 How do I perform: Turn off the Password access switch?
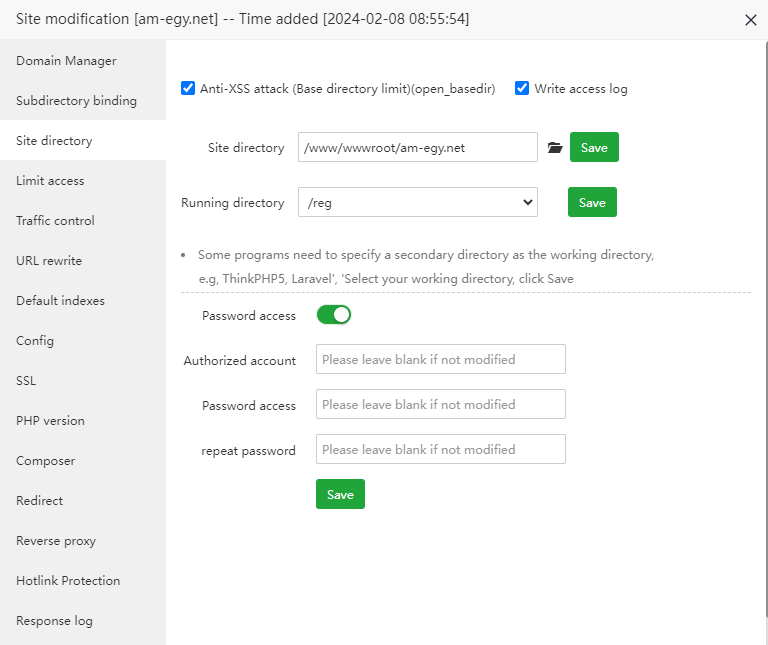[334, 315]
